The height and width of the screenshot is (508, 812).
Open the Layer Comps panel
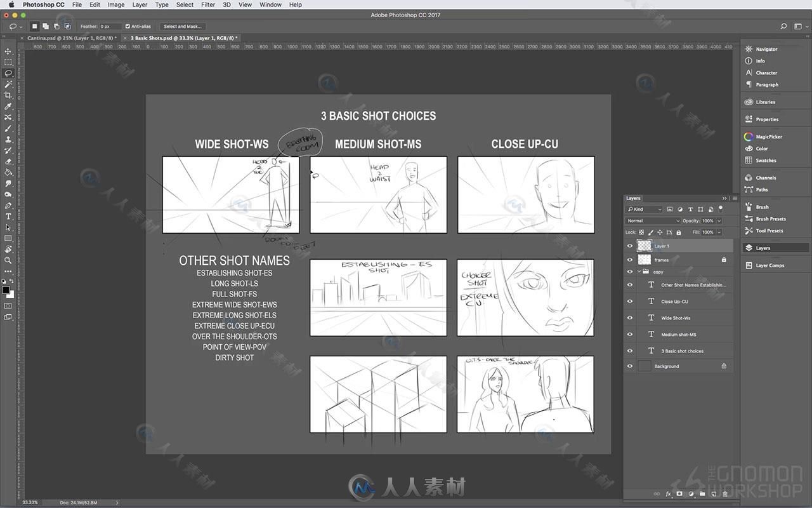point(769,265)
